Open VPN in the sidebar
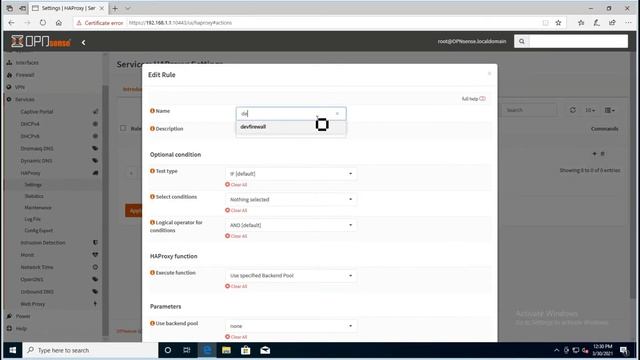The height and width of the screenshot is (360, 640). (x=20, y=87)
